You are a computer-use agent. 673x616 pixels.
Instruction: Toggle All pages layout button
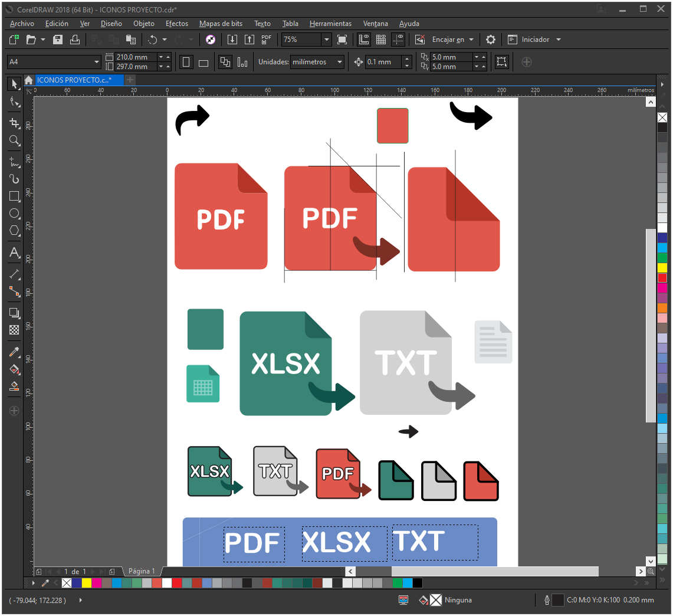(x=225, y=62)
